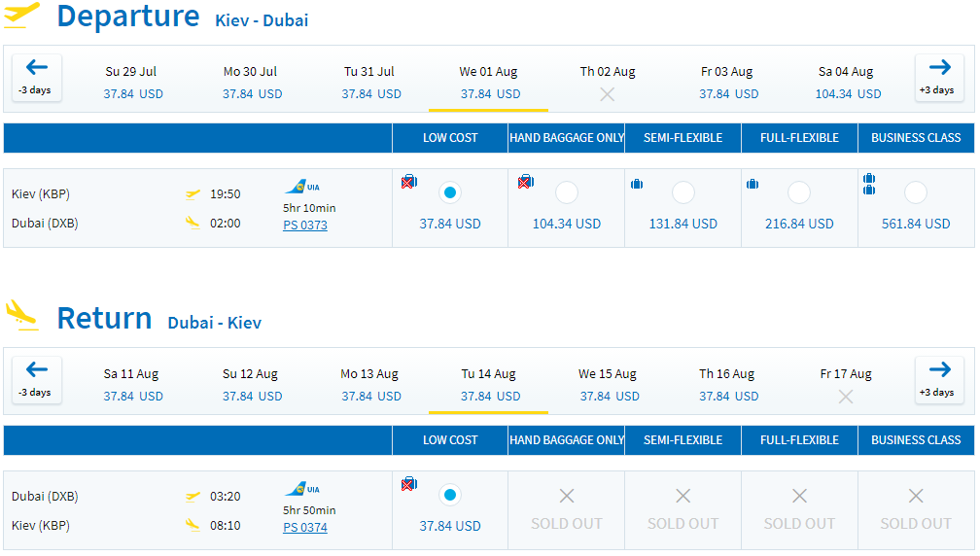Select Business Class 561.84 USD fare
Screen dimensions: 980x556
pyautogui.click(x=916, y=192)
